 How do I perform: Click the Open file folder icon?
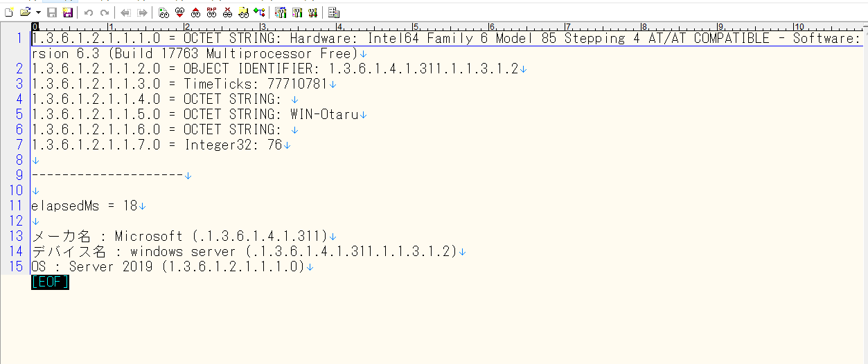point(25,12)
